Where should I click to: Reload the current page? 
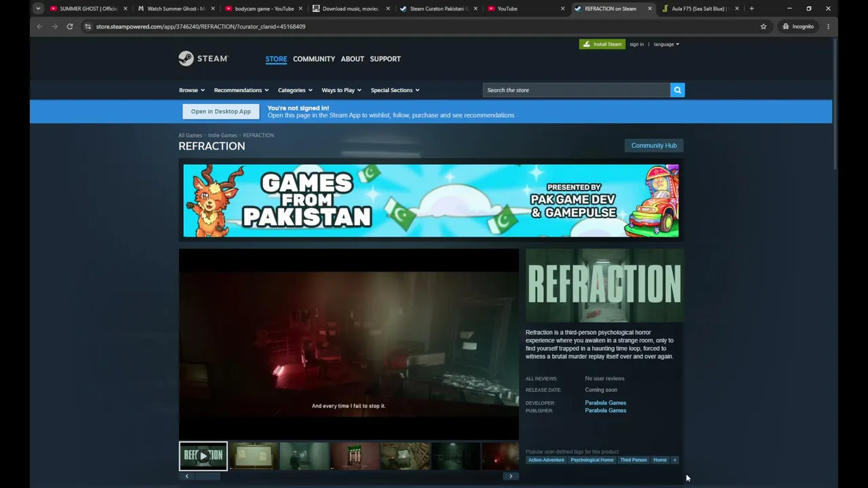[x=70, y=26]
